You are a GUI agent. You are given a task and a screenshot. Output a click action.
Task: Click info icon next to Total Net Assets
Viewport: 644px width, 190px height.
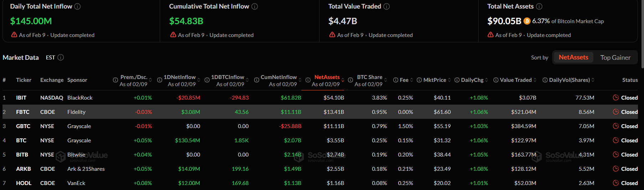click(539, 6)
